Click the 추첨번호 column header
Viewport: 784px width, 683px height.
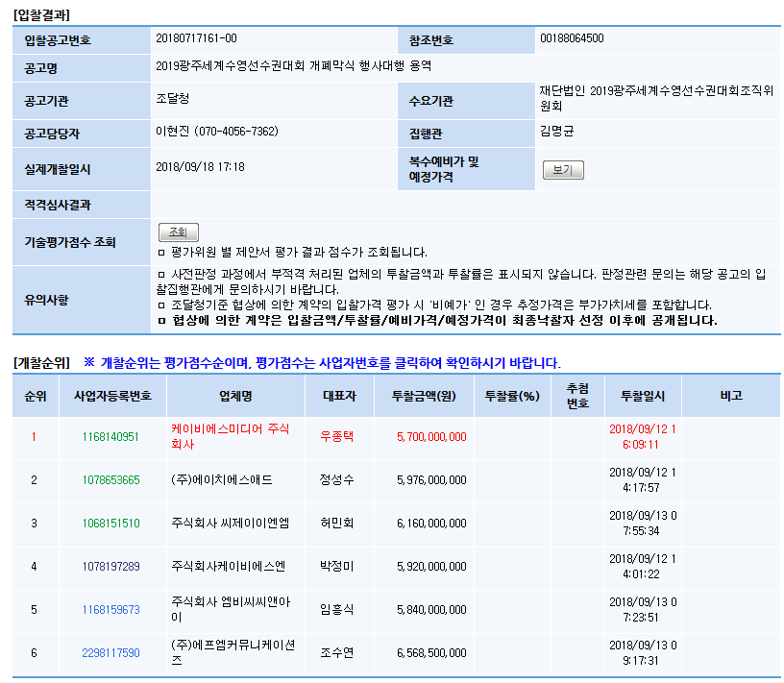coord(577,396)
